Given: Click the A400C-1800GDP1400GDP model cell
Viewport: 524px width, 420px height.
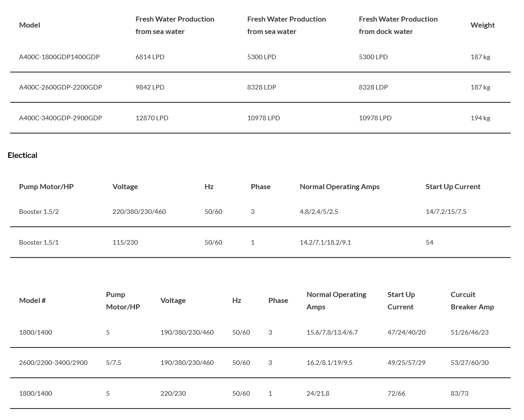Looking at the screenshot, I should click(59, 57).
